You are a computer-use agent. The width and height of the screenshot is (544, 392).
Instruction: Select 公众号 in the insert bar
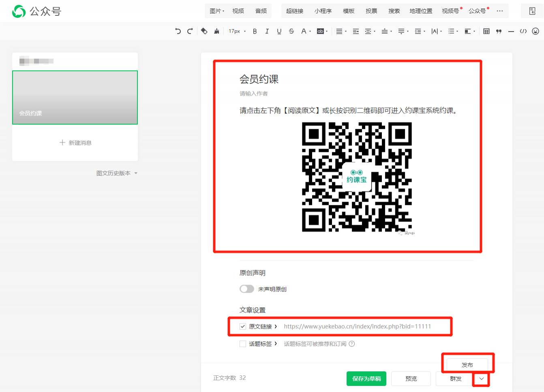tap(477, 11)
